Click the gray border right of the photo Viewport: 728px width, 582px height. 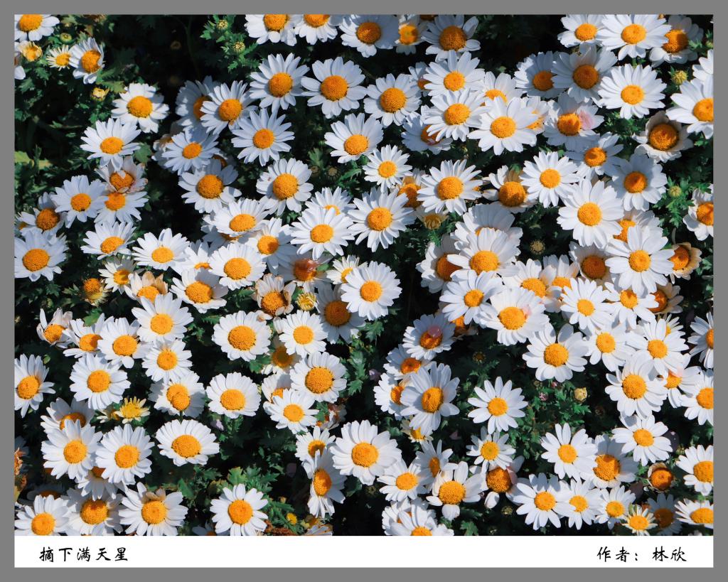pyautogui.click(x=720, y=284)
